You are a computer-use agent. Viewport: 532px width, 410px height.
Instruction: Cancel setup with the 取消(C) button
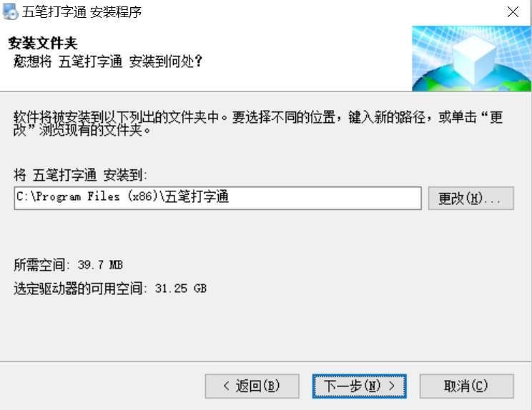(466, 386)
